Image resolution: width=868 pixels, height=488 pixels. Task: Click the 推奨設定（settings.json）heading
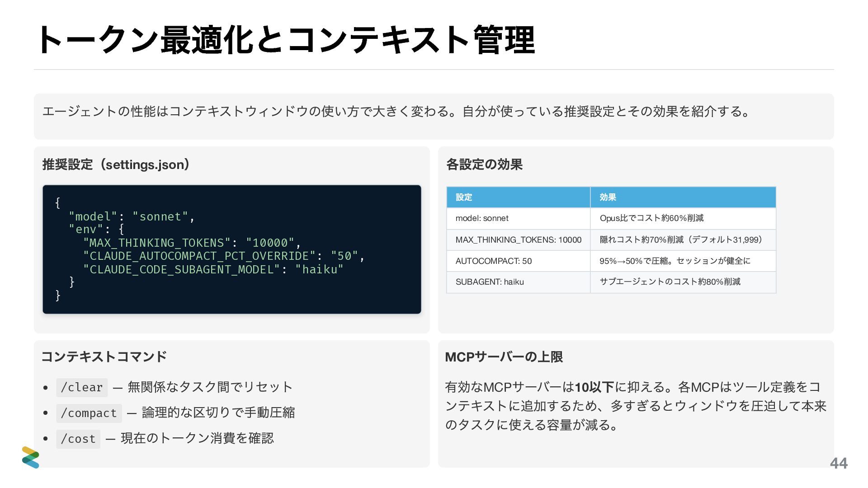click(x=116, y=164)
